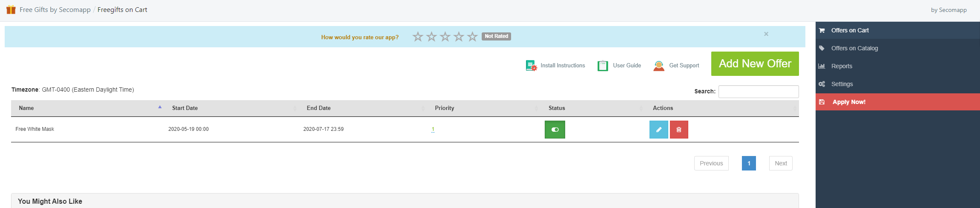Click the Get Support agent icon
This screenshot has height=208, width=980.
click(x=659, y=66)
